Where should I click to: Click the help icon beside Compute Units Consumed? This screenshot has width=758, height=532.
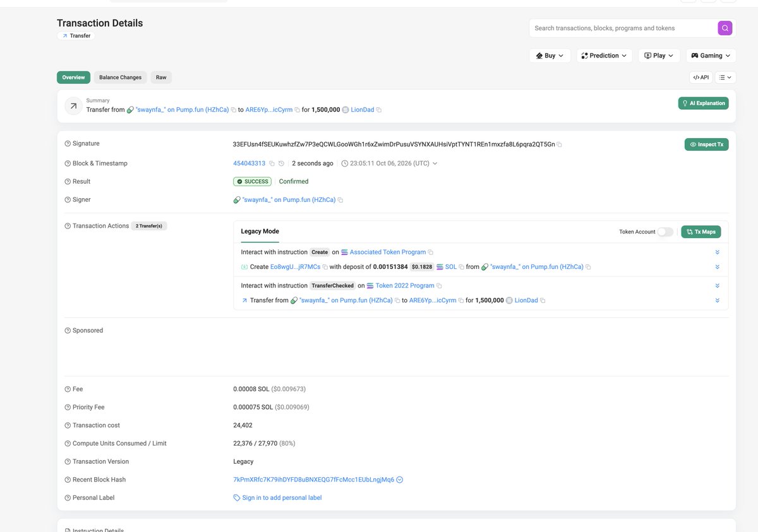68,444
